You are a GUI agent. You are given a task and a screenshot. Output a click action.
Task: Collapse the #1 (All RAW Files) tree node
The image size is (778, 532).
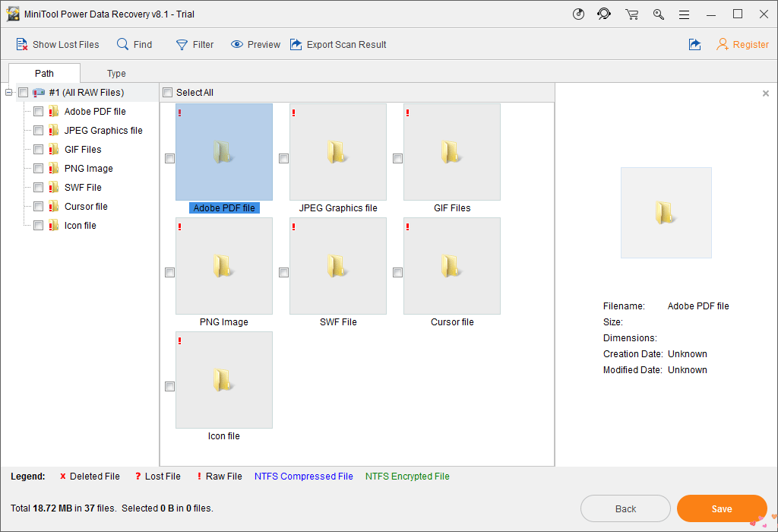[8, 92]
